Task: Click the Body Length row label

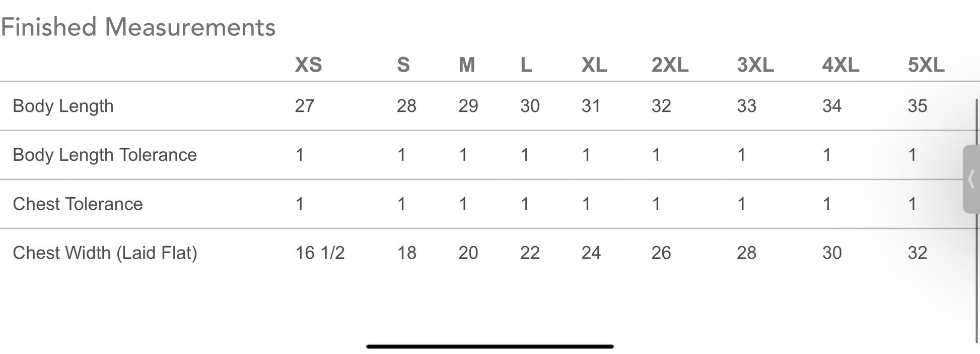Action: tap(63, 106)
